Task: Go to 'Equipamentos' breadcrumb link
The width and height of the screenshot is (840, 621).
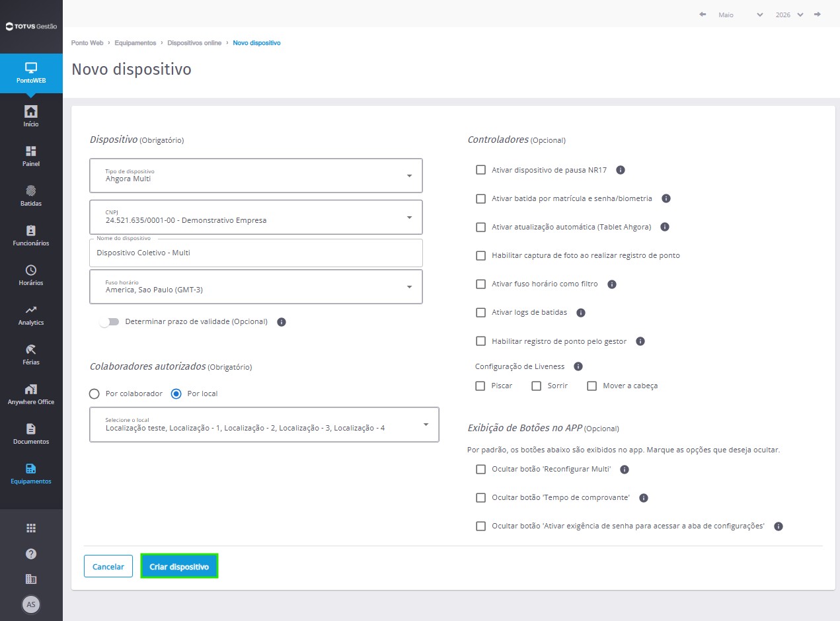Action: [135, 43]
